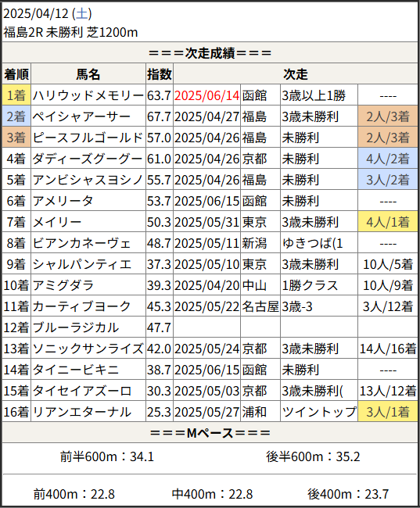Click the 次走成績 section header
The height and width of the screenshot is (508, 420).
click(x=210, y=53)
